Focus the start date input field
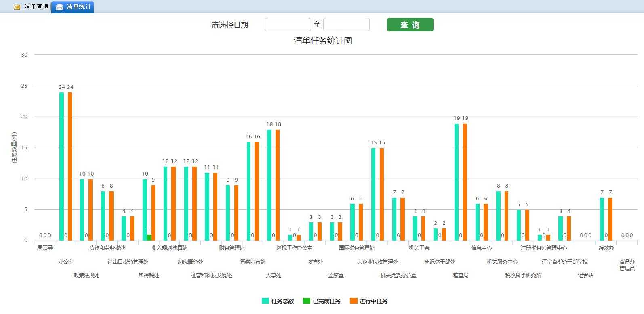Viewport: 644px width, 314px height. pos(288,25)
